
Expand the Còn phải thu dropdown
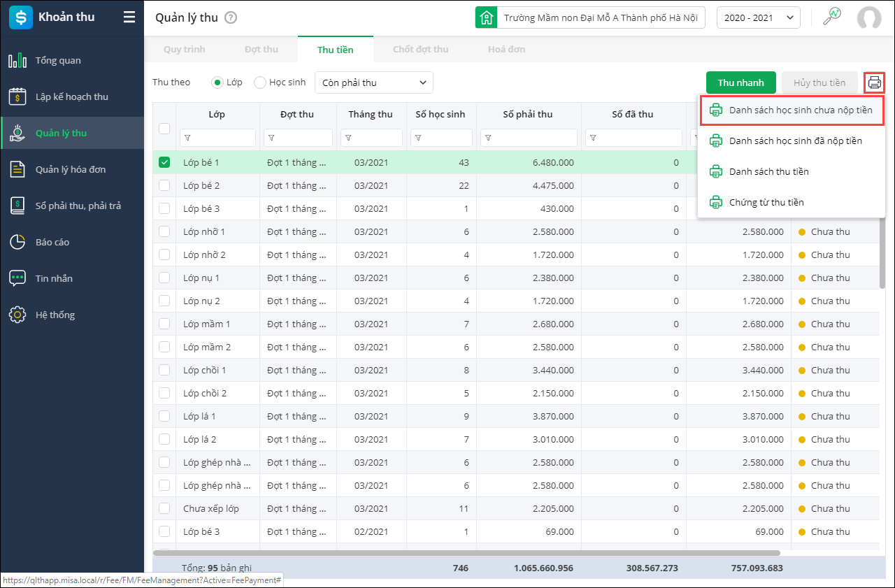point(373,83)
